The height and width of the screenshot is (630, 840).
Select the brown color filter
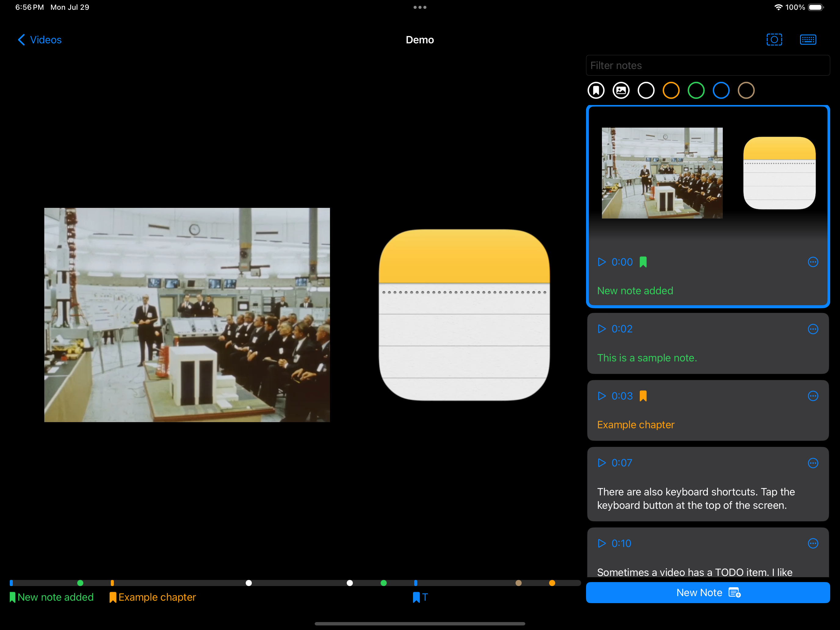tap(746, 90)
